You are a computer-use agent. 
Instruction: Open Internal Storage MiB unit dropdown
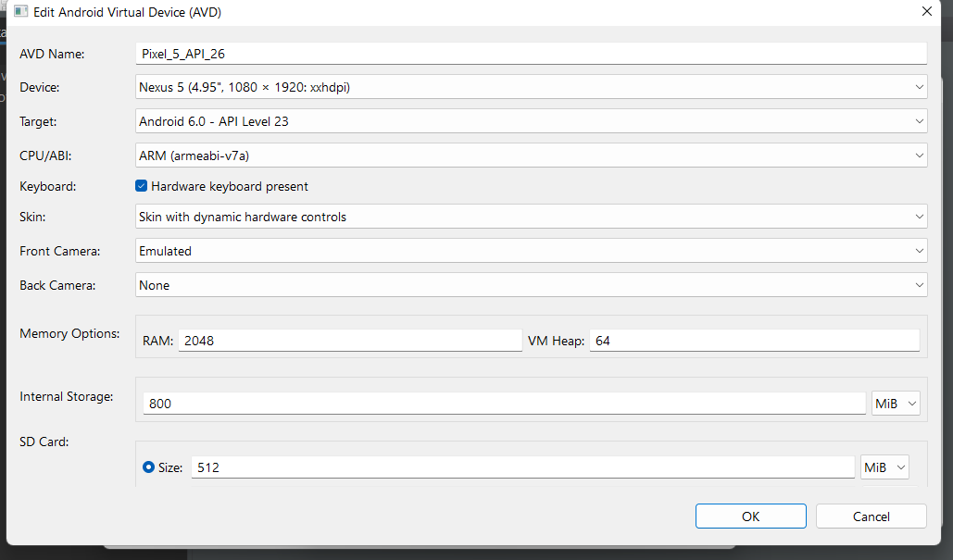pos(896,404)
